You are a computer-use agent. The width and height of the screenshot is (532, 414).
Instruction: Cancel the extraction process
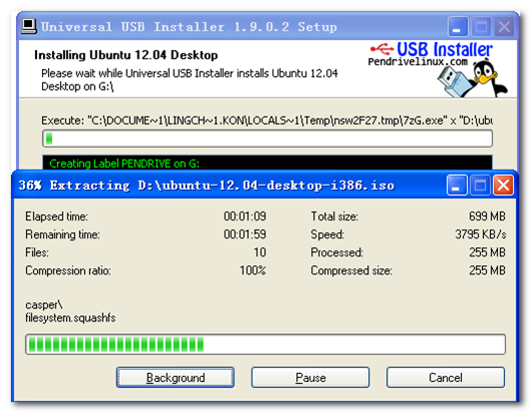tap(445, 377)
